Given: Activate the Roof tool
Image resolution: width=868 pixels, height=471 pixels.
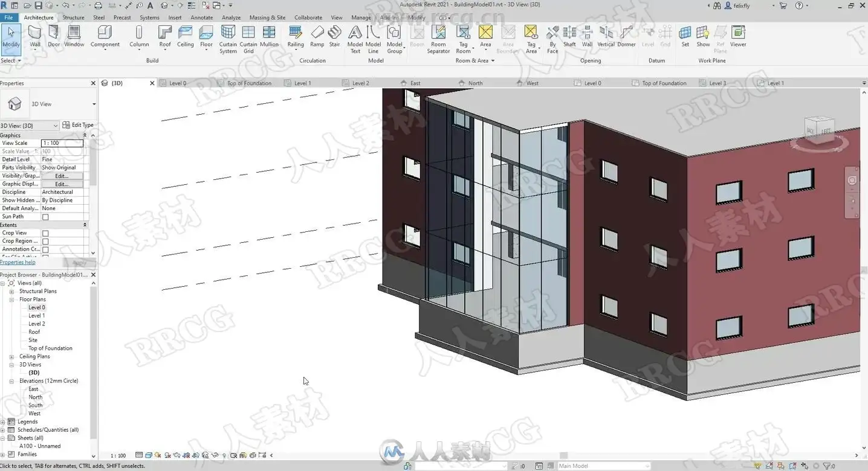Looking at the screenshot, I should [x=165, y=37].
